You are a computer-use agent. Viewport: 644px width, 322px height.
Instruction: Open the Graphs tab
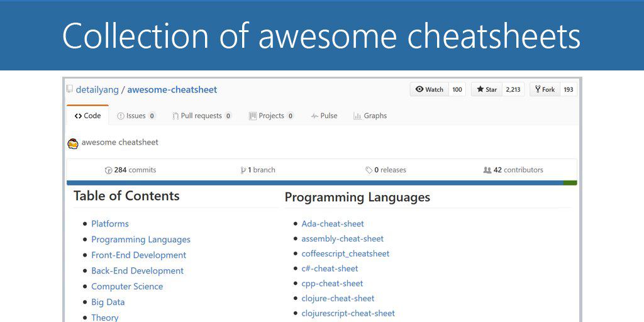click(370, 116)
